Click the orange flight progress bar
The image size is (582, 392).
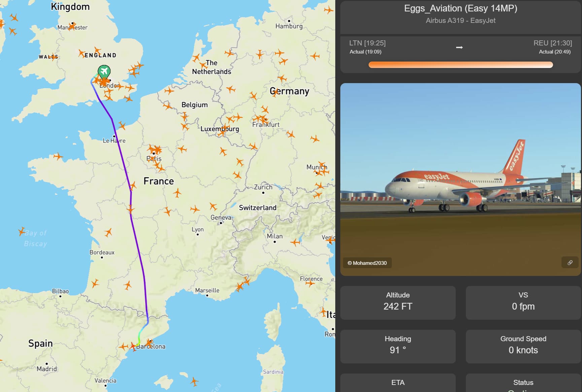(460, 65)
